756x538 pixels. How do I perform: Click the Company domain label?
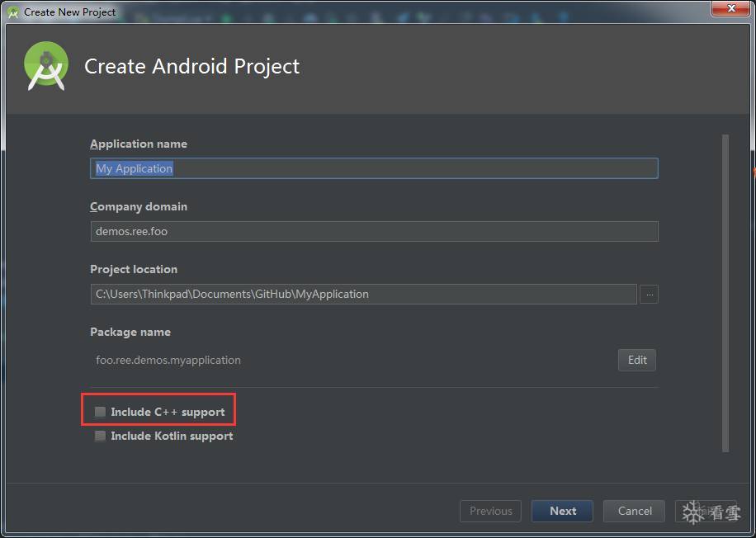(x=139, y=206)
